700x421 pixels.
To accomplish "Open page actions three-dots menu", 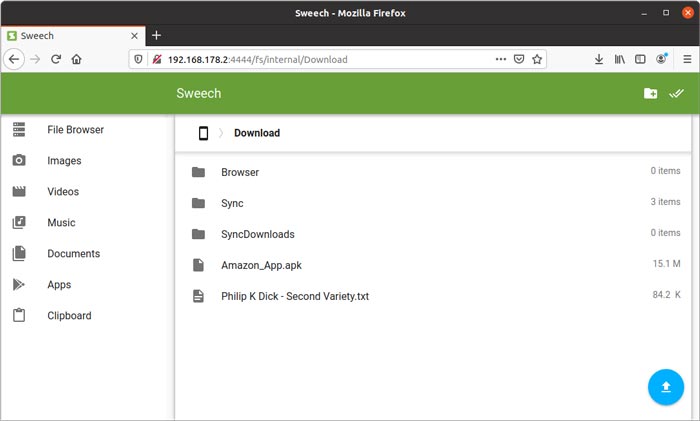I will [x=501, y=59].
